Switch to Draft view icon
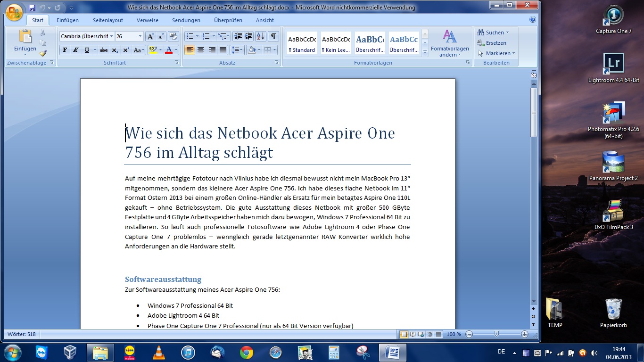Image resolution: width=644 pixels, height=362 pixels. coord(438,334)
